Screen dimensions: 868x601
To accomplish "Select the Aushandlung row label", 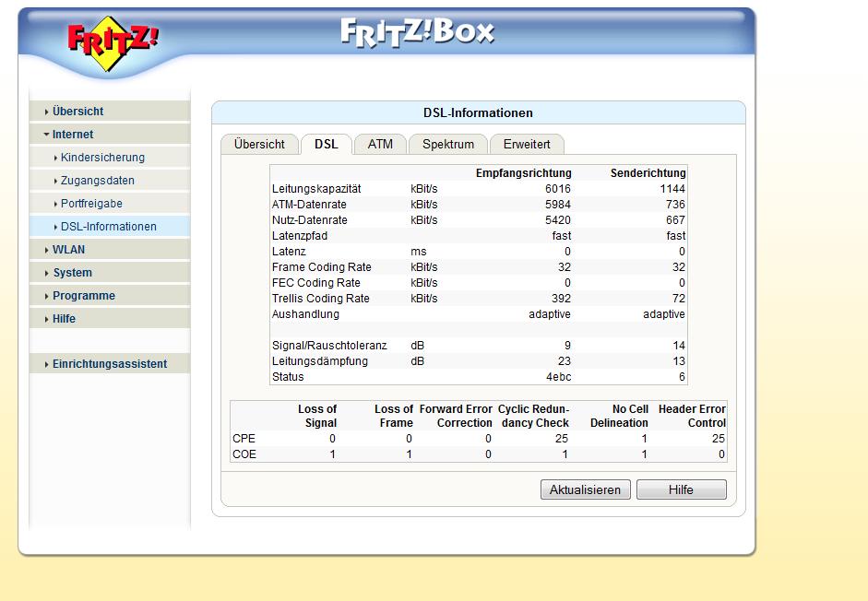I will pos(305,313).
